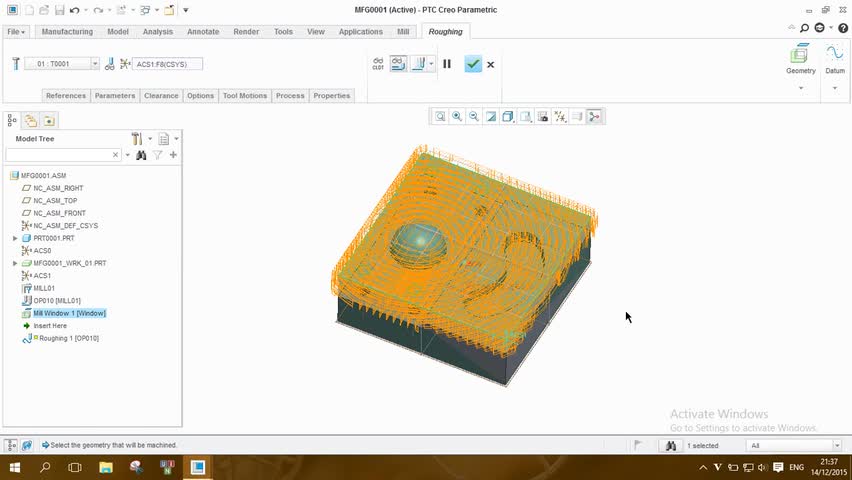Open the Properties panel
Image resolution: width=852 pixels, height=480 pixels.
[x=331, y=96]
